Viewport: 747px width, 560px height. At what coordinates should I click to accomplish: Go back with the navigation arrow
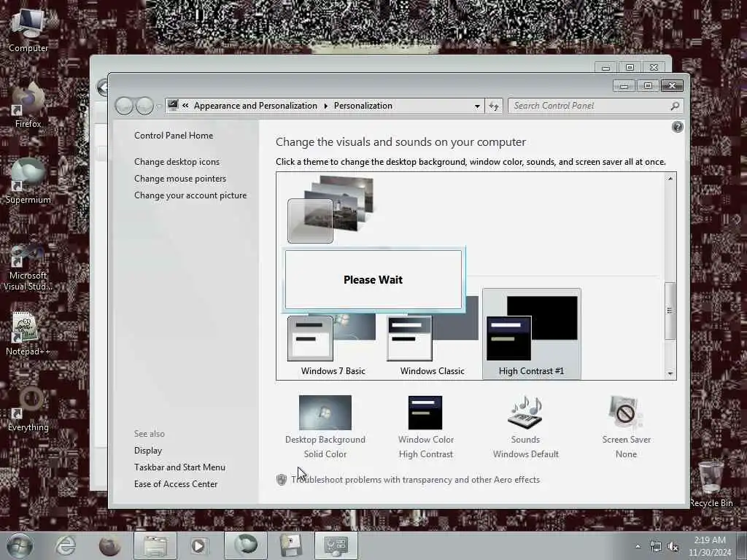tap(124, 106)
